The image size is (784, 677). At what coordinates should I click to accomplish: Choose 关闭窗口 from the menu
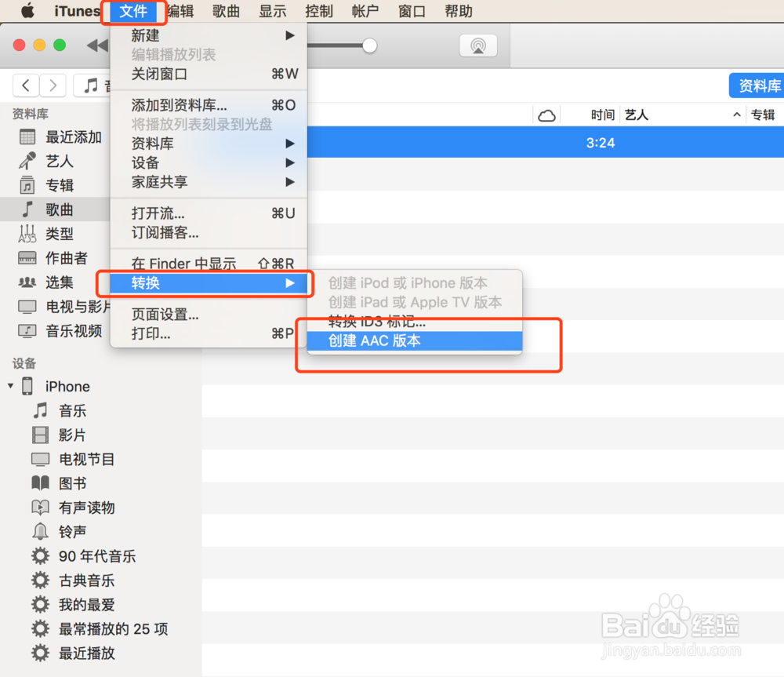click(x=209, y=74)
